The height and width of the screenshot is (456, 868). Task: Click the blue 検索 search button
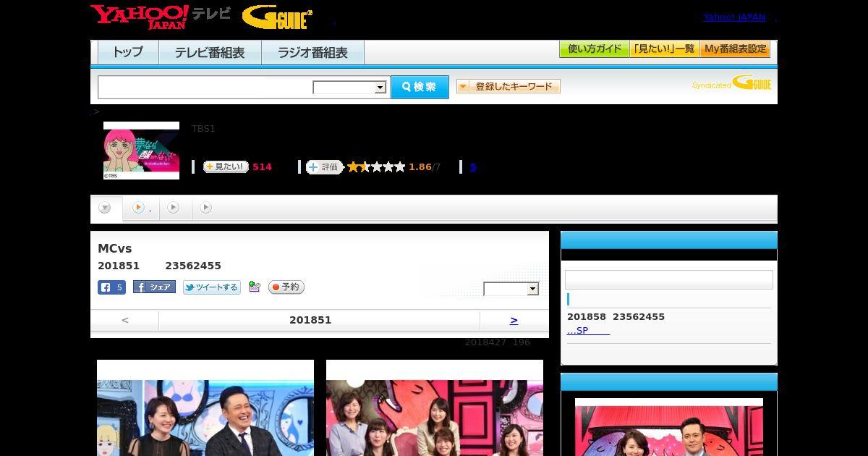(420, 87)
